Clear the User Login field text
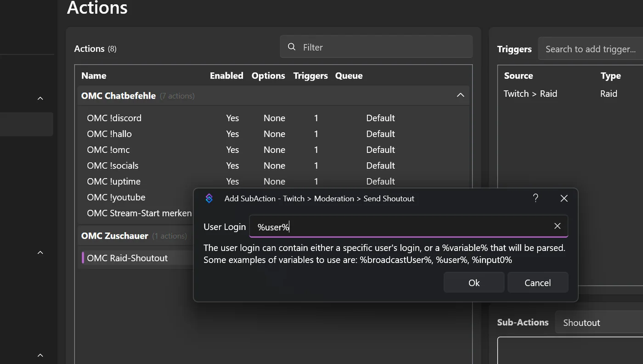The image size is (643, 364). tap(558, 226)
